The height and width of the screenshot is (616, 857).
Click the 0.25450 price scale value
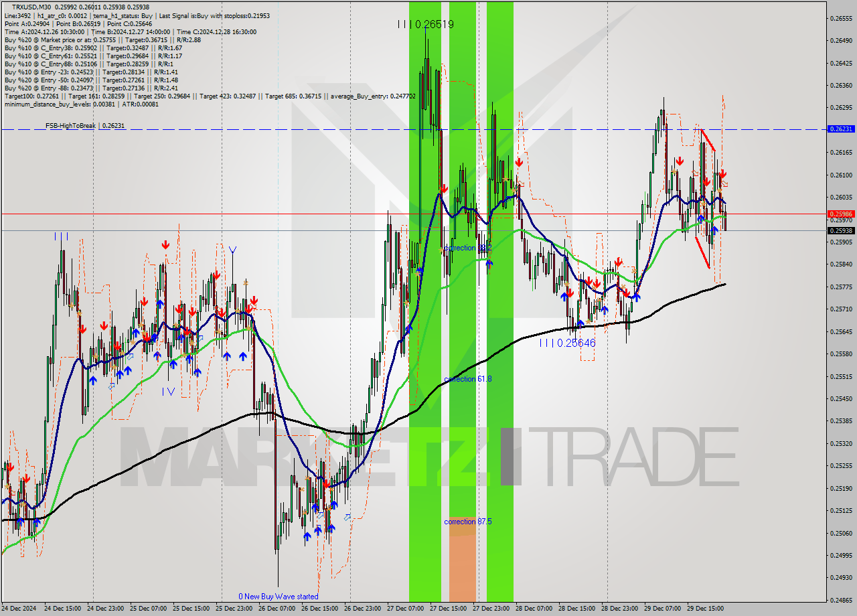[x=841, y=399]
